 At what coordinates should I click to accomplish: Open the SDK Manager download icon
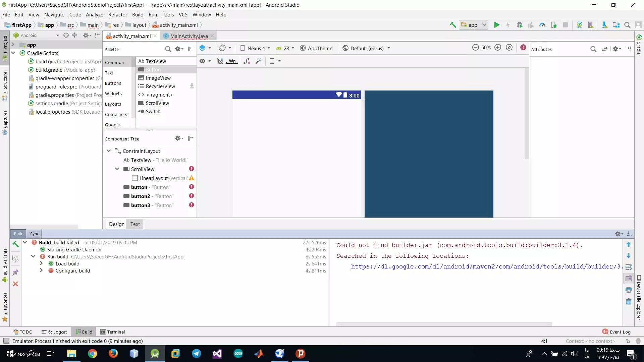pos(604,25)
